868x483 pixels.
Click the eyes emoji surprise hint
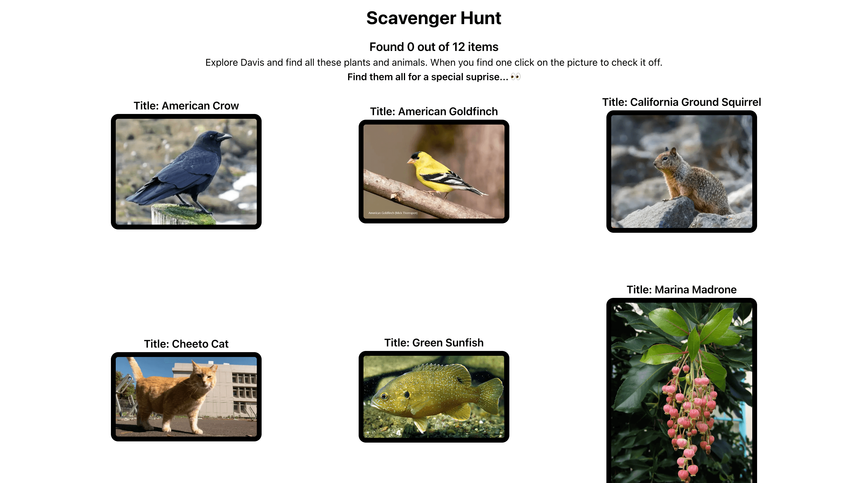coord(515,77)
